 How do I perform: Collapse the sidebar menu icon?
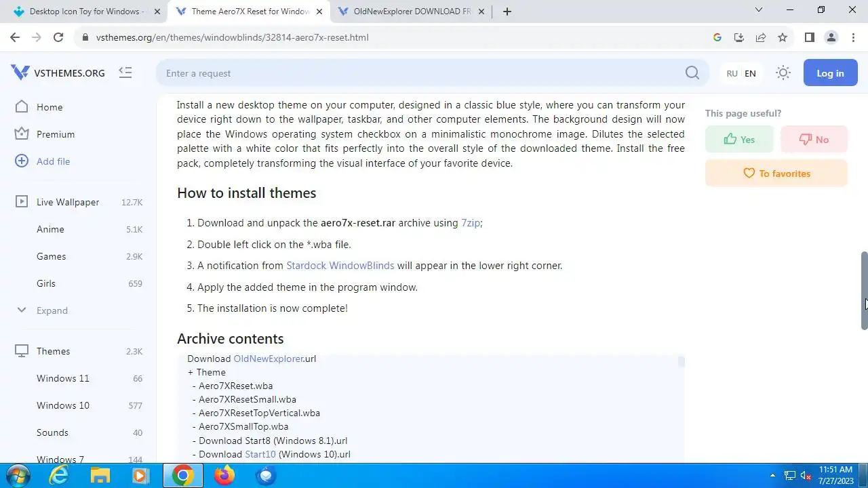click(x=125, y=73)
